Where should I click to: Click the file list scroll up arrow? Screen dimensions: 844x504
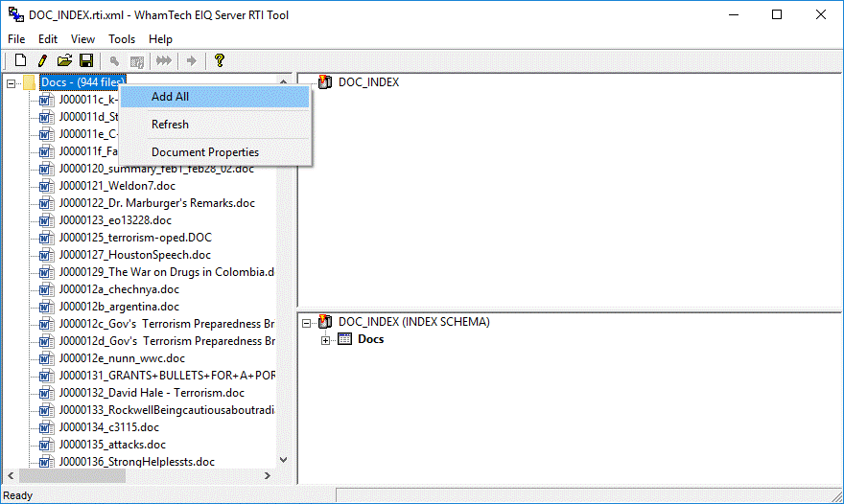click(284, 81)
